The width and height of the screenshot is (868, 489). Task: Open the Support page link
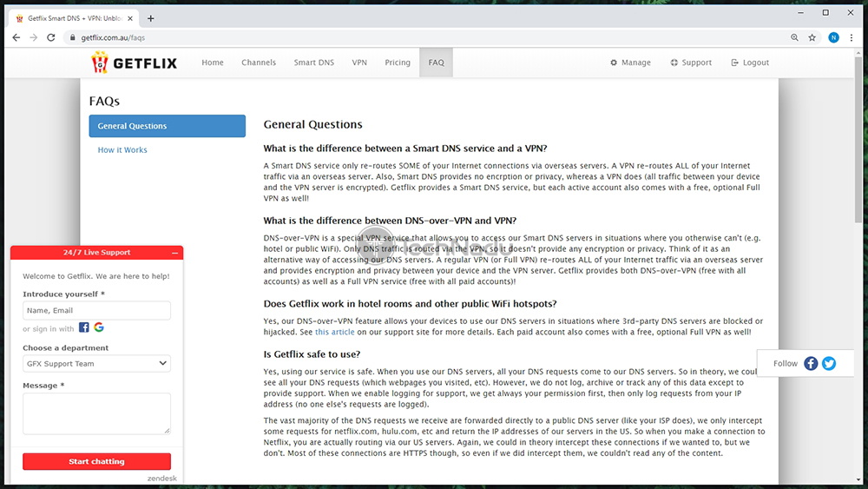[x=691, y=63]
